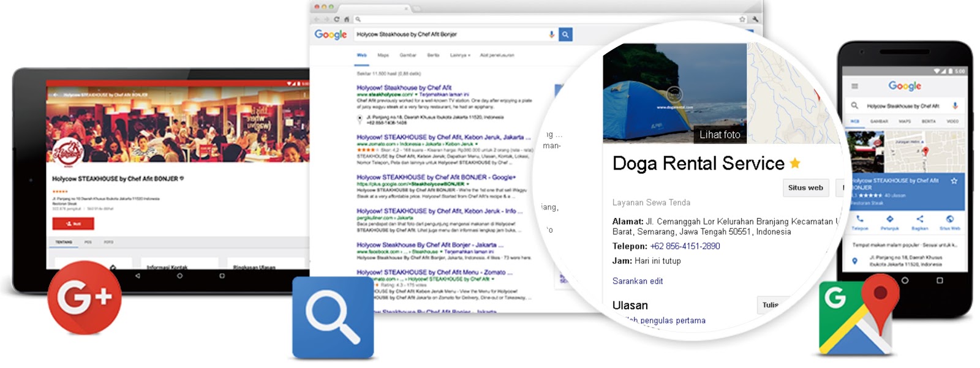Select the GAMBAR tab on phone
The width and height of the screenshot is (980, 368).
pos(880,121)
